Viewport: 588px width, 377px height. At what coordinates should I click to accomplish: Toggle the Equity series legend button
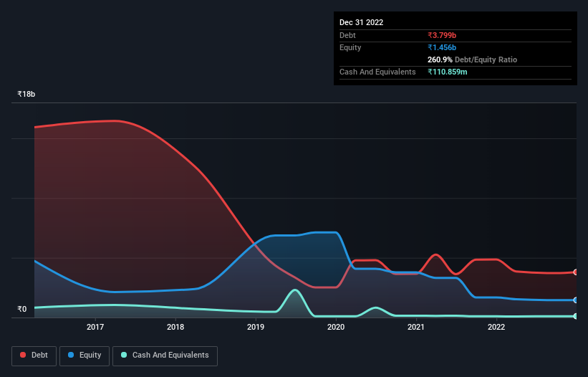[x=85, y=355]
